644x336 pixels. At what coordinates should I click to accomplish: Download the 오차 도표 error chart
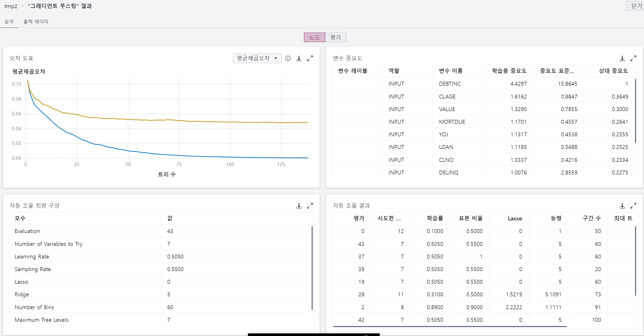click(x=299, y=58)
